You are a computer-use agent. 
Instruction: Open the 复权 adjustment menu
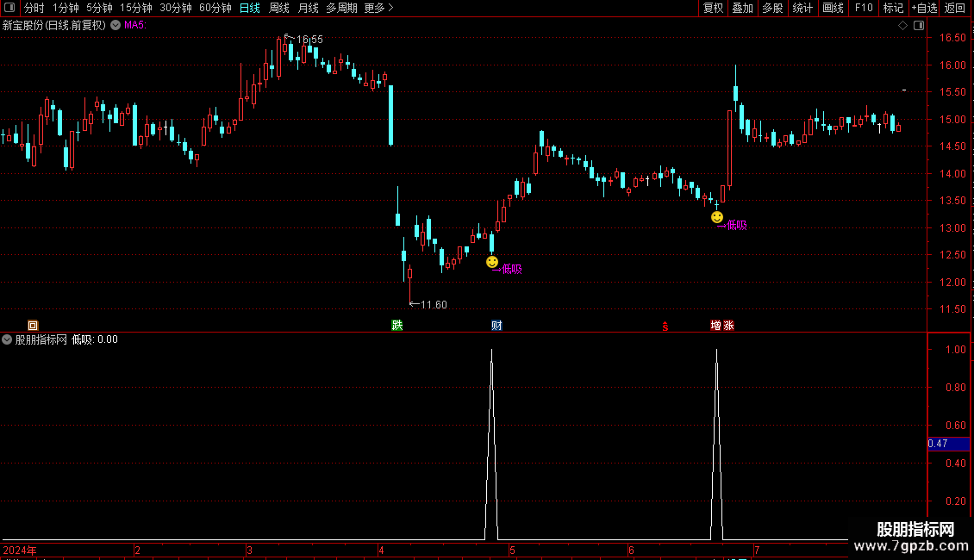[713, 8]
